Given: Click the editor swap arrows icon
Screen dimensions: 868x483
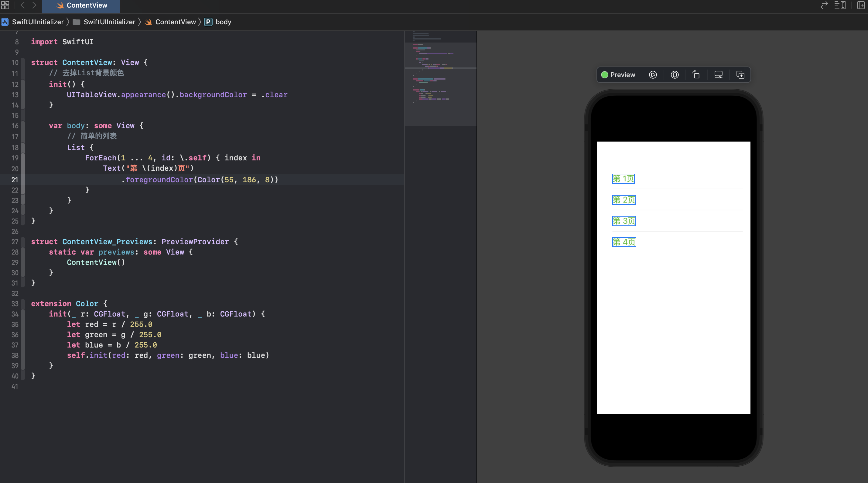Looking at the screenshot, I should (x=824, y=5).
